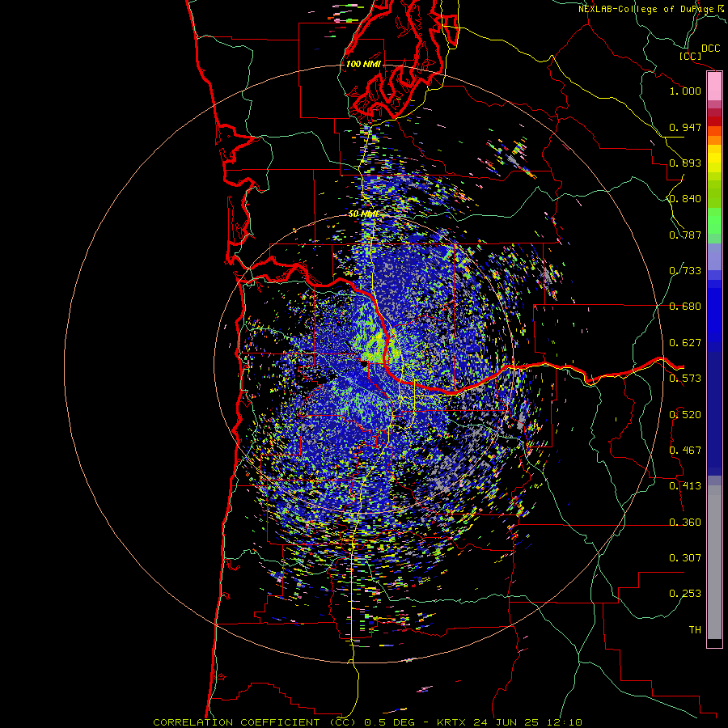Viewport: 728px width, 728px height.
Task: Click the 0.840 color scale value
Action: [x=685, y=199]
